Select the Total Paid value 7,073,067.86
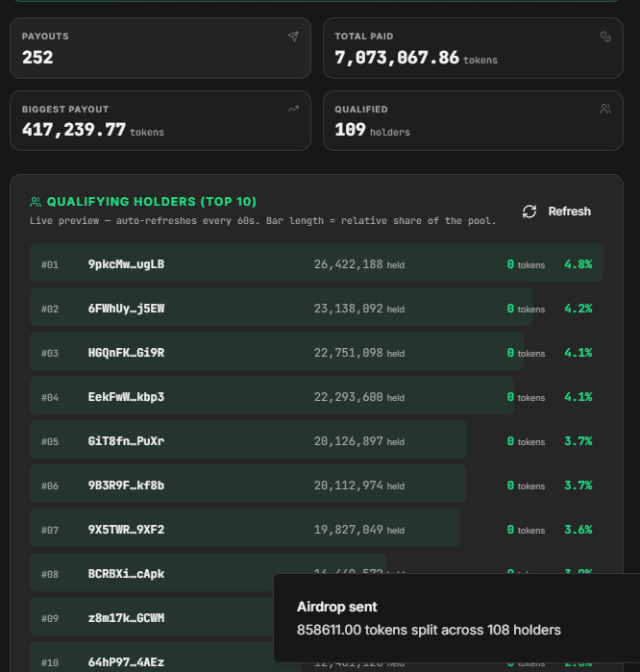The width and height of the screenshot is (640, 672). (397, 58)
